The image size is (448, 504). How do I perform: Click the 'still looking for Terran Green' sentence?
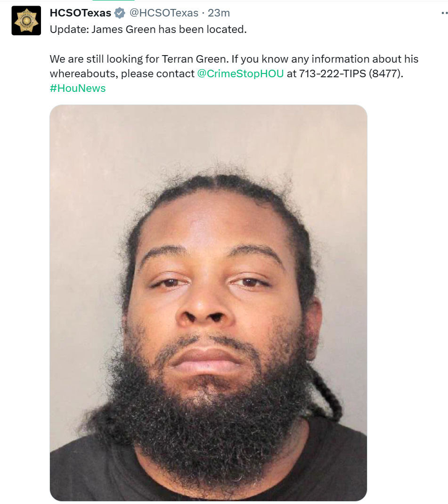pos(157,59)
